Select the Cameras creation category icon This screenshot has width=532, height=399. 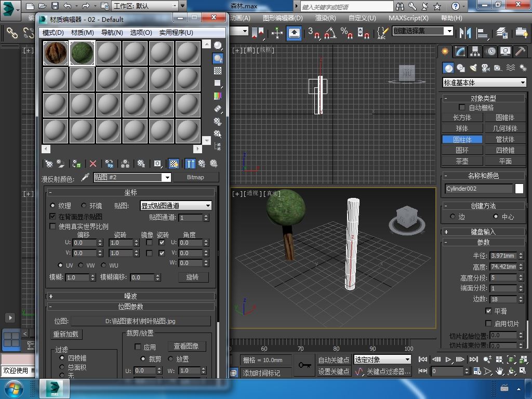(x=486, y=68)
